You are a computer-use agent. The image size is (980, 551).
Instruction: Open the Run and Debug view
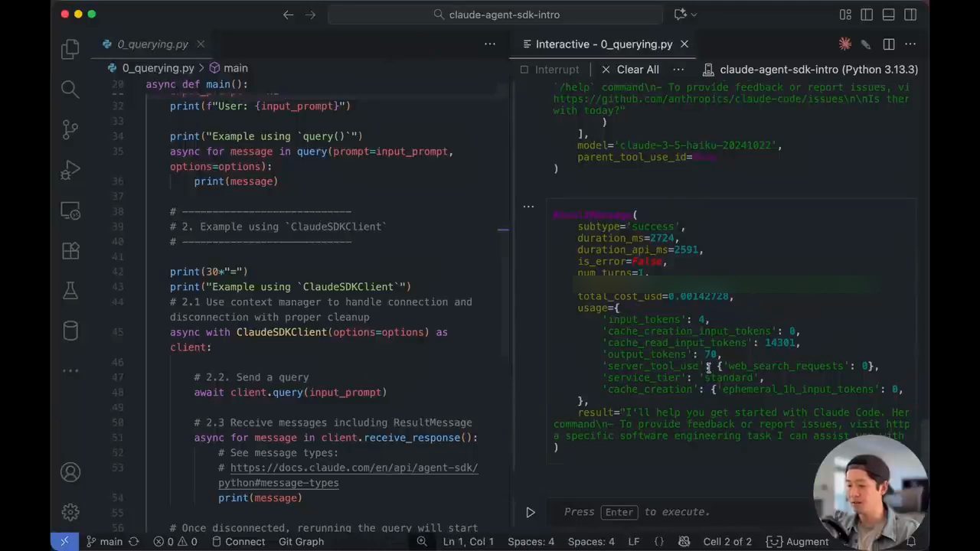coord(70,169)
